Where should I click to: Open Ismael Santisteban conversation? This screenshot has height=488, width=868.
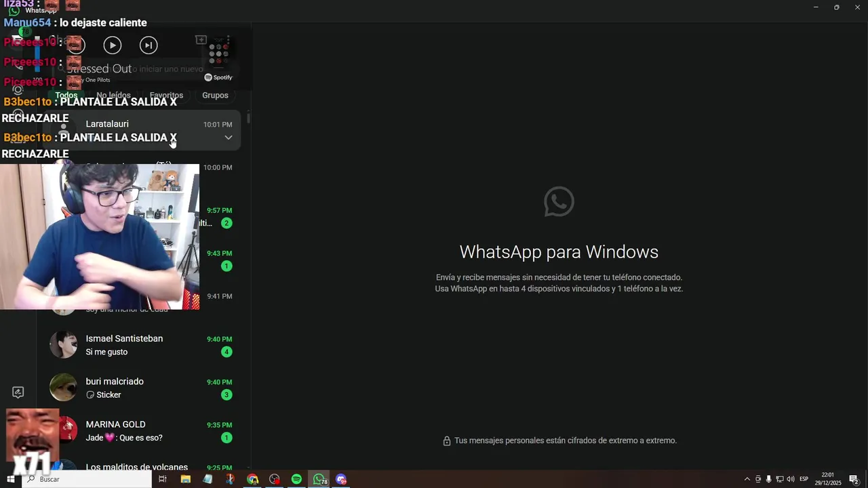(x=142, y=345)
